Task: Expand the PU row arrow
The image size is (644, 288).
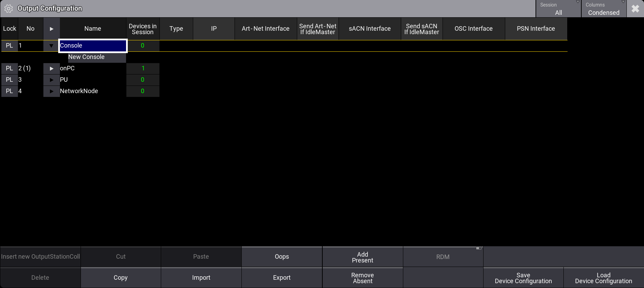Action: 51,80
